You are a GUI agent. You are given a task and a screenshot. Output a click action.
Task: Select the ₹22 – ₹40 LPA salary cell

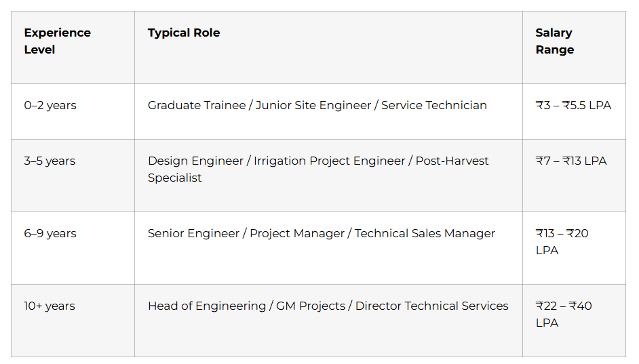click(574, 321)
